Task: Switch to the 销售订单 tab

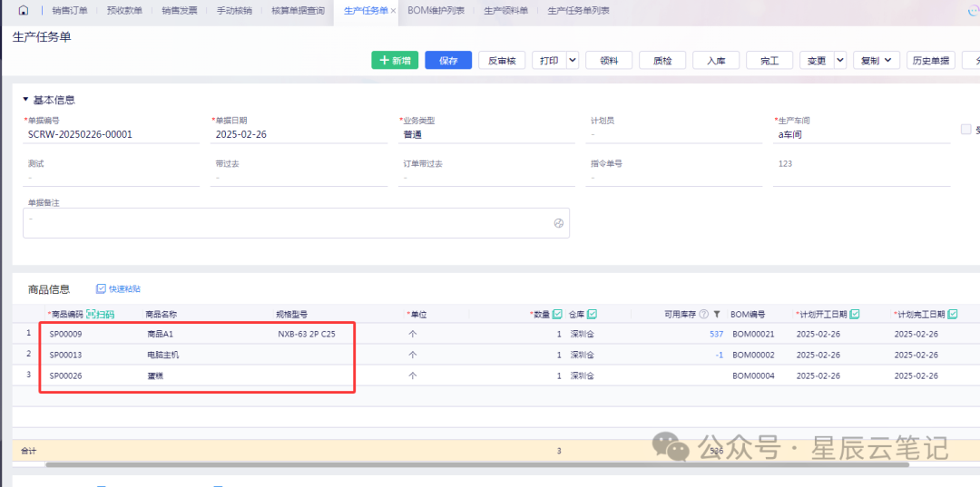Action: pyautogui.click(x=70, y=11)
